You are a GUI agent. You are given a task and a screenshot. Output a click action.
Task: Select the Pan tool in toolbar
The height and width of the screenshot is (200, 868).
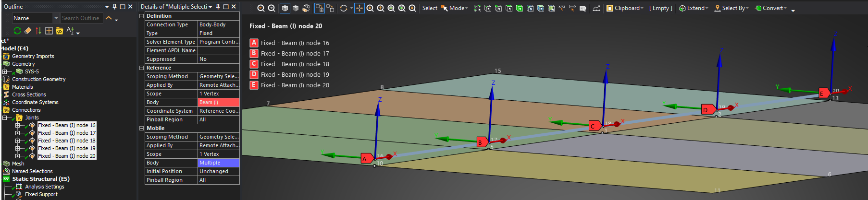(x=359, y=8)
